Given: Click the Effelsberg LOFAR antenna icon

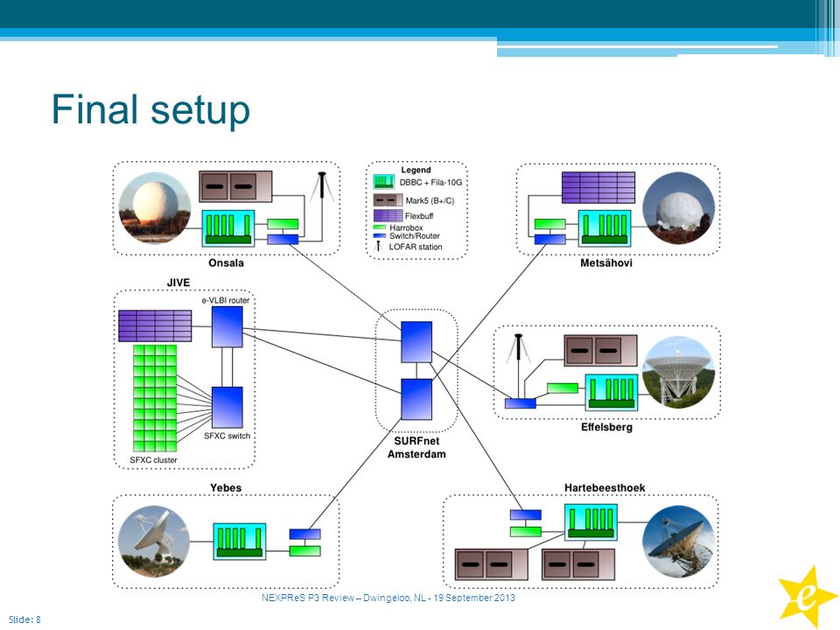Looking at the screenshot, I should point(518,348).
